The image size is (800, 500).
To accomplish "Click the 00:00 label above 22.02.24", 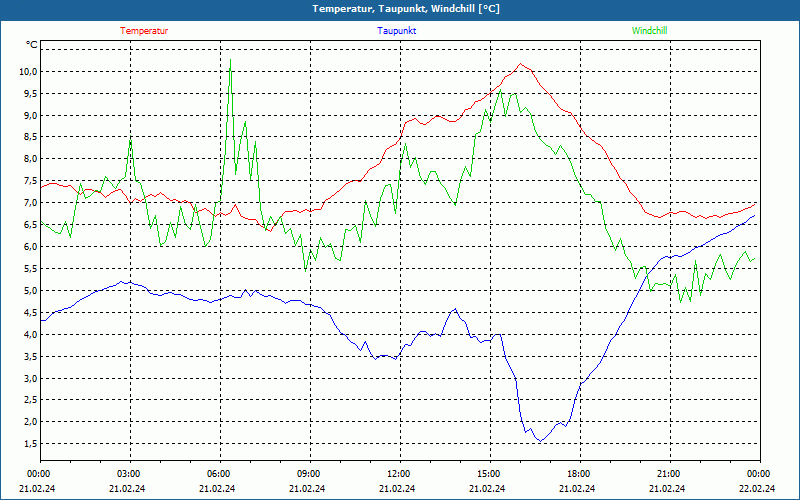I will pyautogui.click(x=757, y=474).
